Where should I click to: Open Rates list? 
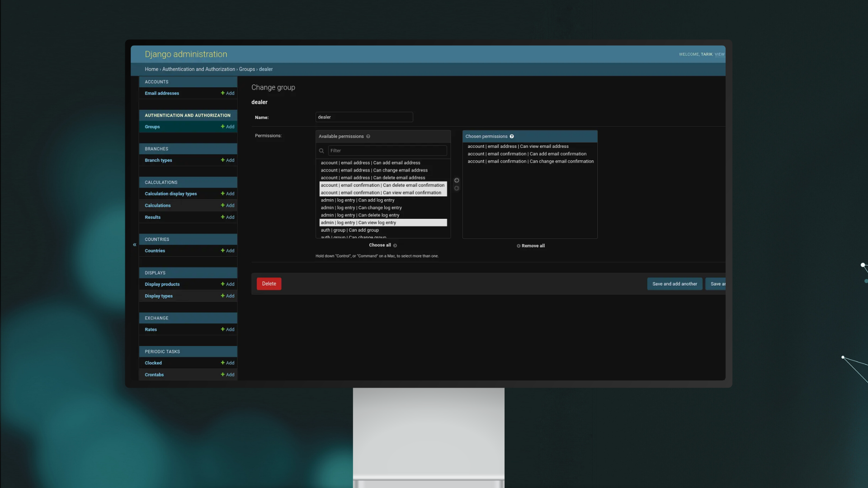point(151,329)
